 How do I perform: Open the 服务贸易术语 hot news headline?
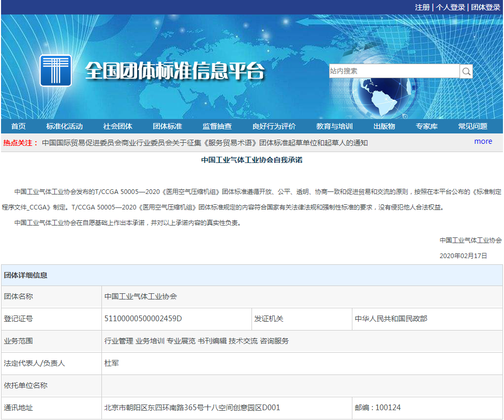click(205, 143)
